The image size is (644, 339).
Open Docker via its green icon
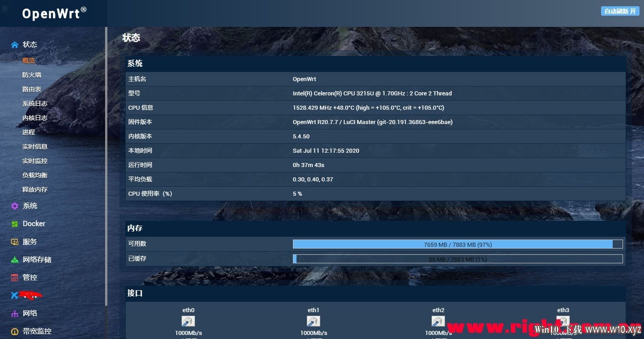coord(15,224)
